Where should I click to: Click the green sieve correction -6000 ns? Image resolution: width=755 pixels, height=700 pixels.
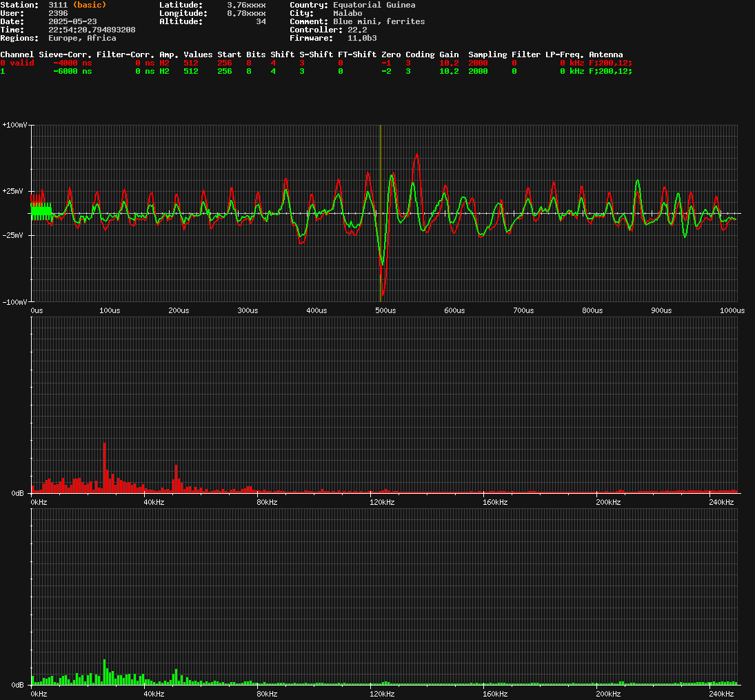[x=72, y=71]
